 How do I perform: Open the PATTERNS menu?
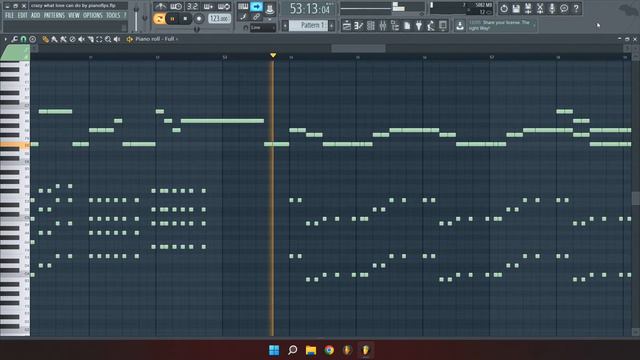point(54,16)
